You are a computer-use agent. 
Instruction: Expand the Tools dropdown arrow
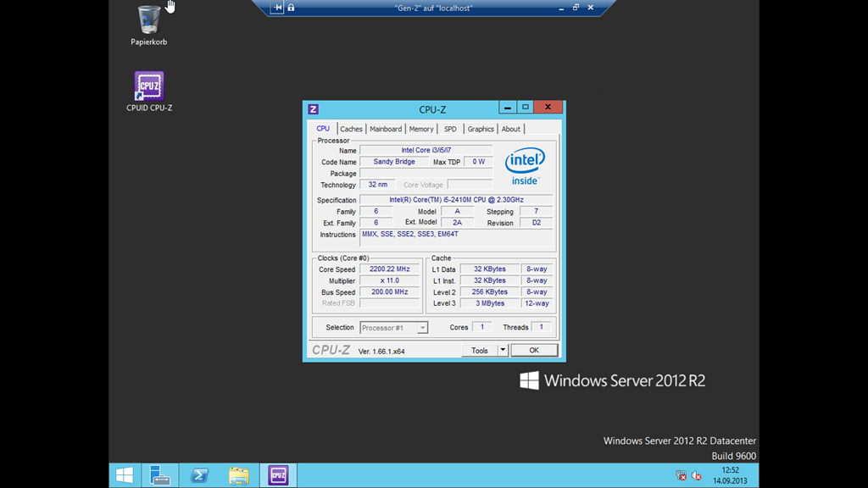503,350
